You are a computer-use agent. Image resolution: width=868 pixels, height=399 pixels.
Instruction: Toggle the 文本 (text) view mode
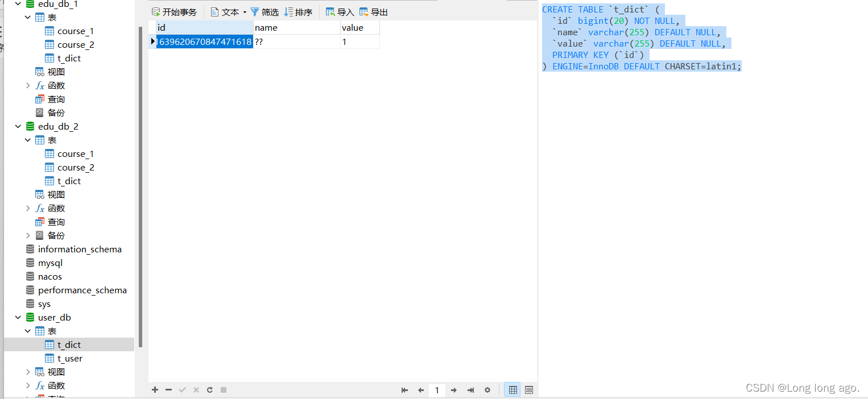[225, 11]
